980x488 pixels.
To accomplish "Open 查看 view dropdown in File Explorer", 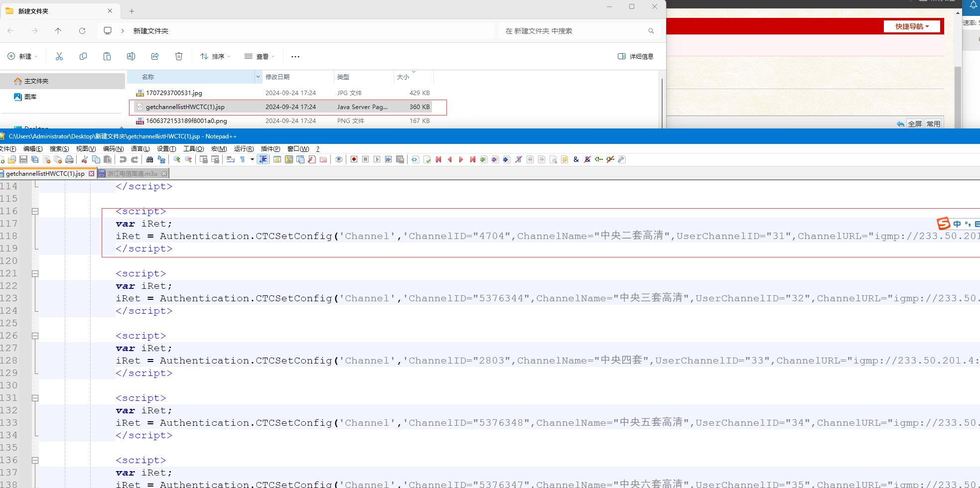I will [x=260, y=56].
